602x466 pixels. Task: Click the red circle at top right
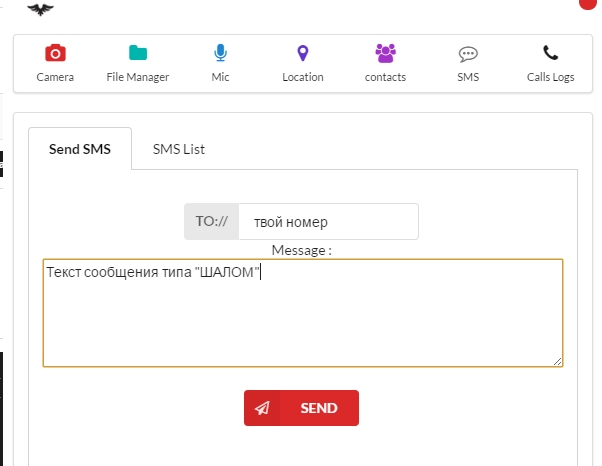click(588, 4)
